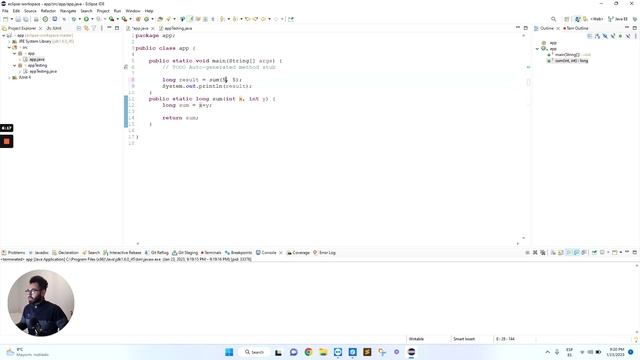Image resolution: width=640 pixels, height=360 pixels.
Task: Select sum(int, int) : long in Outline
Action: (x=571, y=61)
